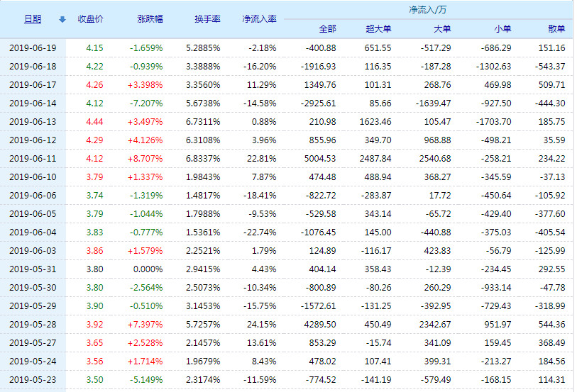Click the 散单 sub-column header
Image resolution: width=577 pixels, height=392 pixels.
coord(556,29)
